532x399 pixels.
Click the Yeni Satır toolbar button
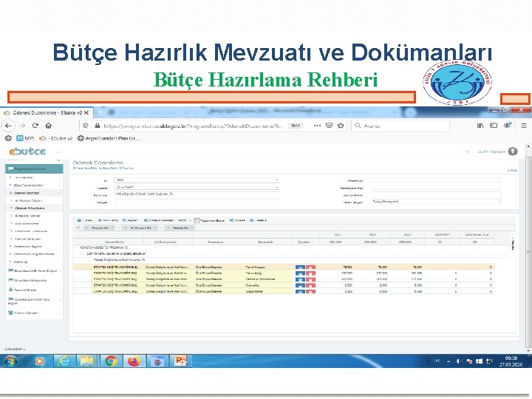point(108,220)
